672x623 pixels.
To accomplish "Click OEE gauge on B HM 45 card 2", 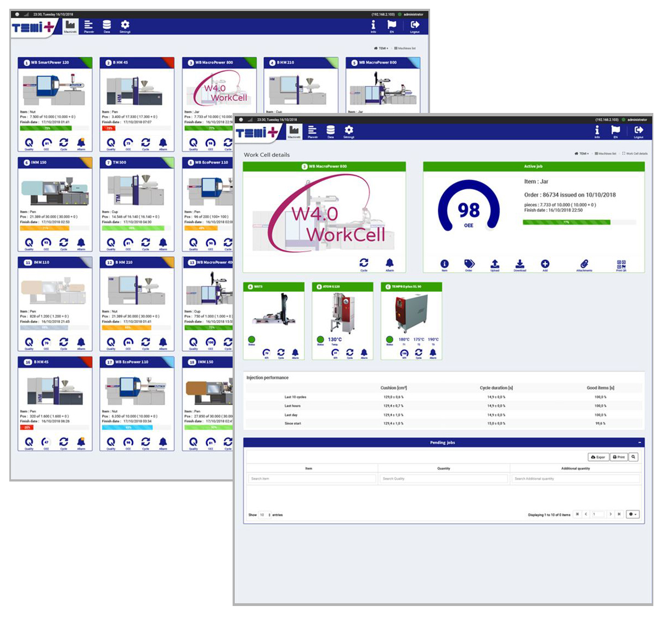I will 128,144.
